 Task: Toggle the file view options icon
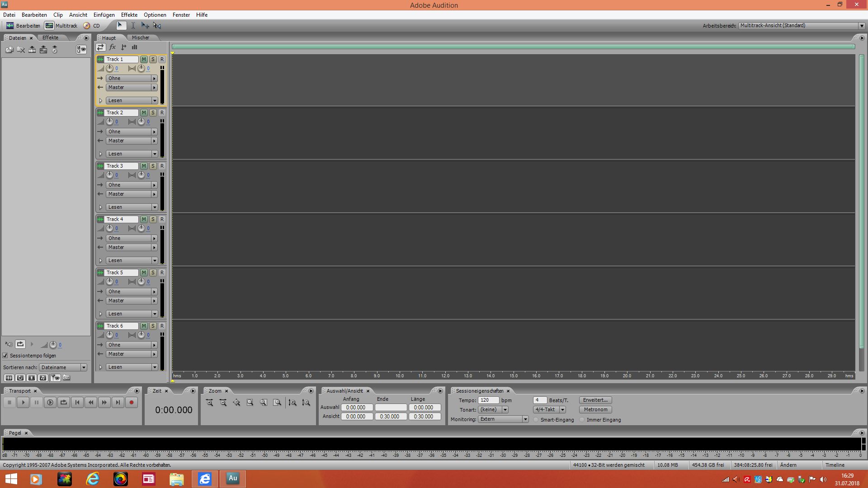(81, 50)
